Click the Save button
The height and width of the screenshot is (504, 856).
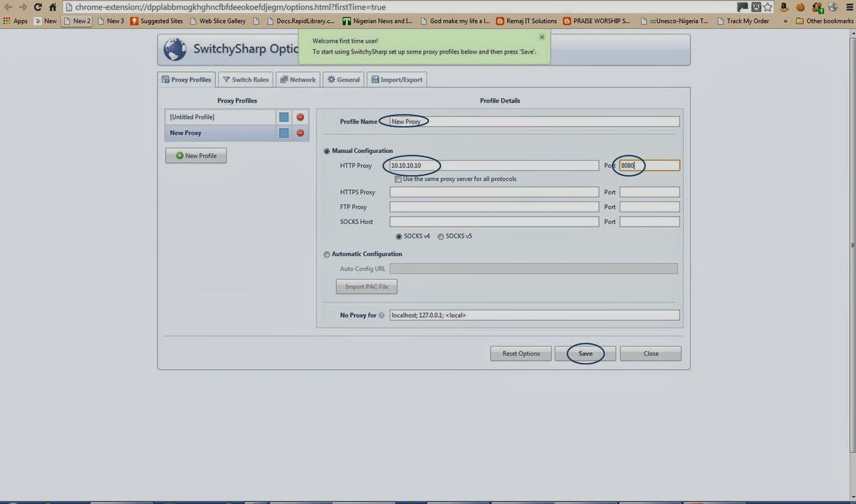click(x=585, y=354)
